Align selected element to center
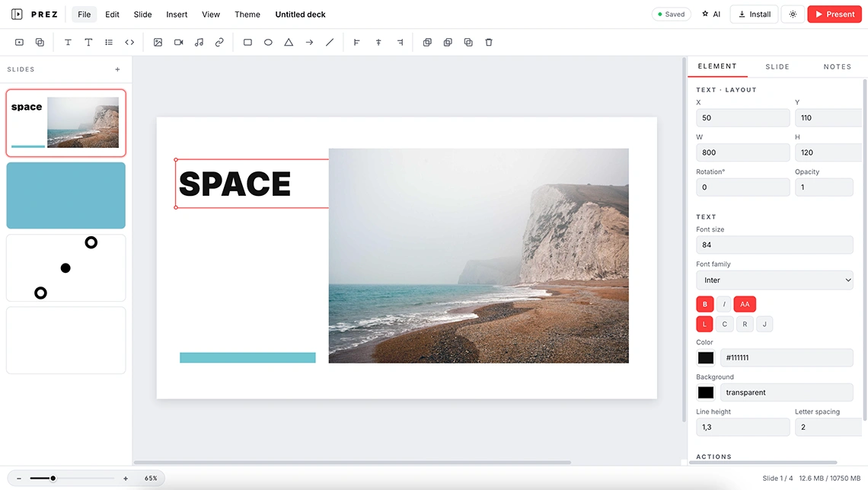Image resolution: width=868 pixels, height=490 pixels. pyautogui.click(x=378, y=42)
